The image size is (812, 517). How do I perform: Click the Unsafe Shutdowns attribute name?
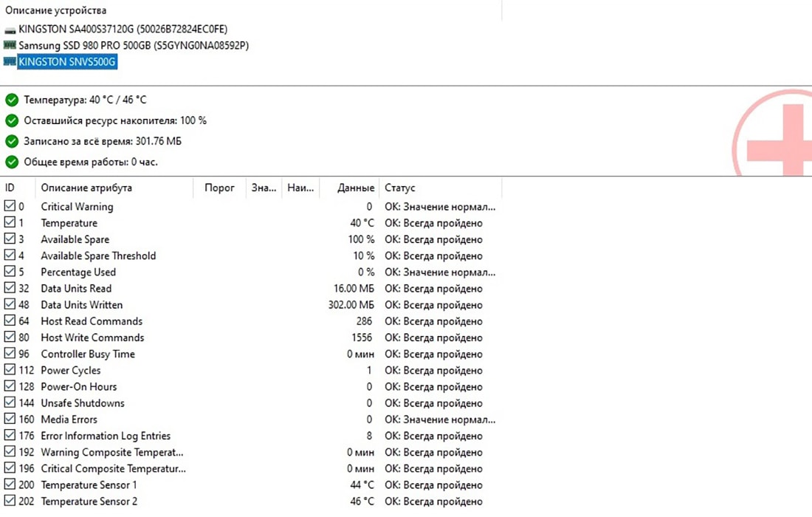point(83,403)
